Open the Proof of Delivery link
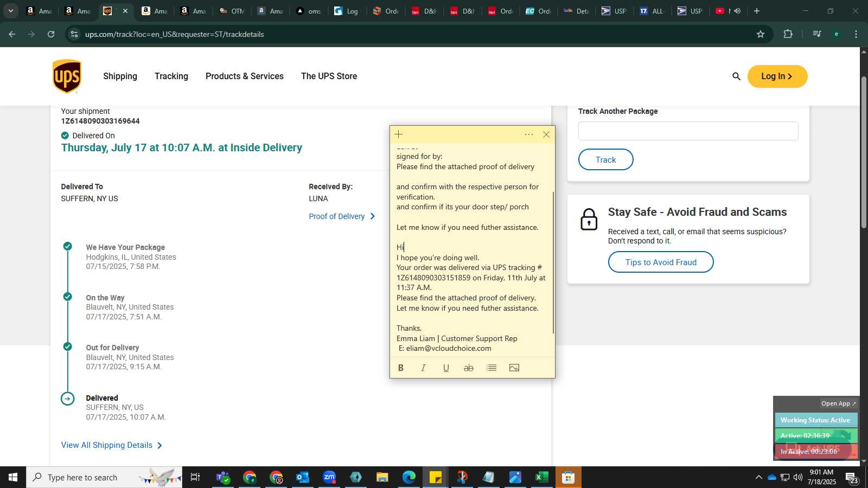Image resolution: width=868 pixels, height=488 pixels. click(x=342, y=216)
